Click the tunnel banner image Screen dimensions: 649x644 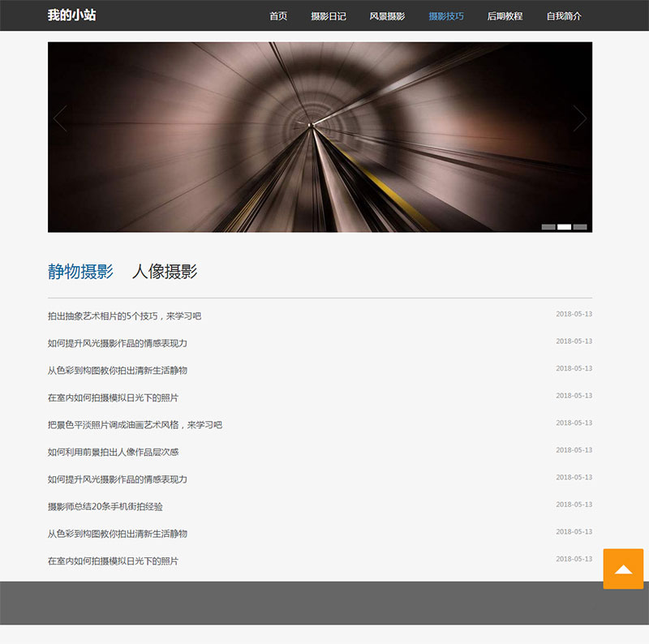point(320,137)
